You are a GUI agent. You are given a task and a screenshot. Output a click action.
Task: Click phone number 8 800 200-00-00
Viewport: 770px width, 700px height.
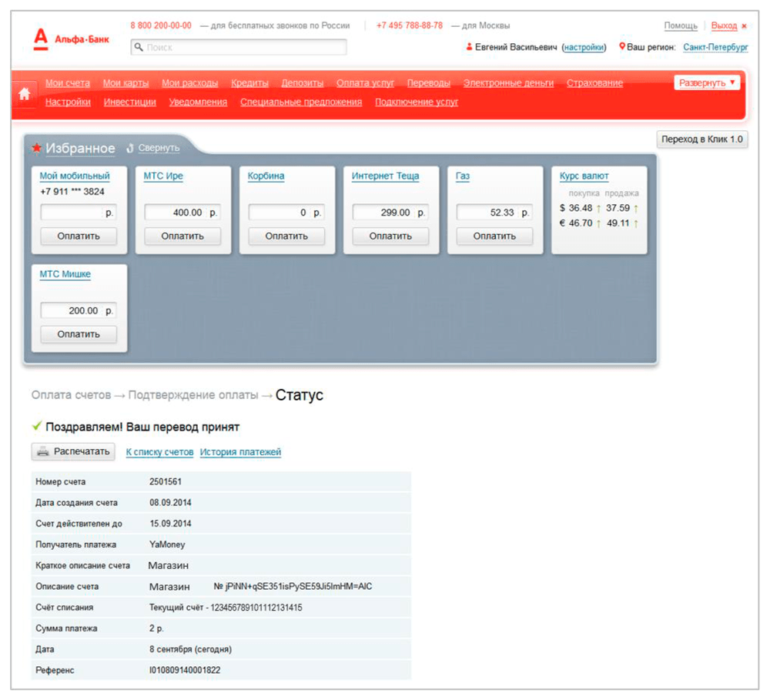pyautogui.click(x=161, y=25)
